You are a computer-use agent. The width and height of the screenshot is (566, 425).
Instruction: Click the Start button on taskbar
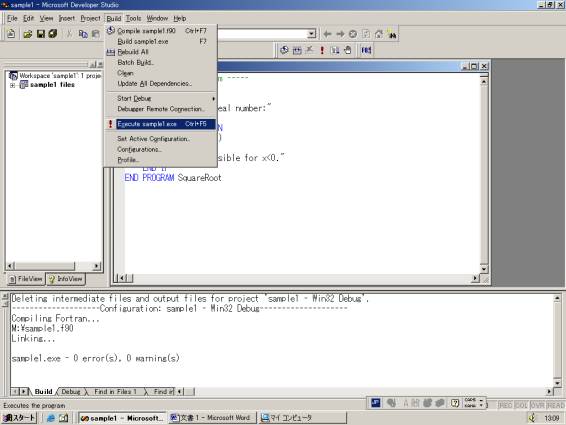click(x=19, y=418)
